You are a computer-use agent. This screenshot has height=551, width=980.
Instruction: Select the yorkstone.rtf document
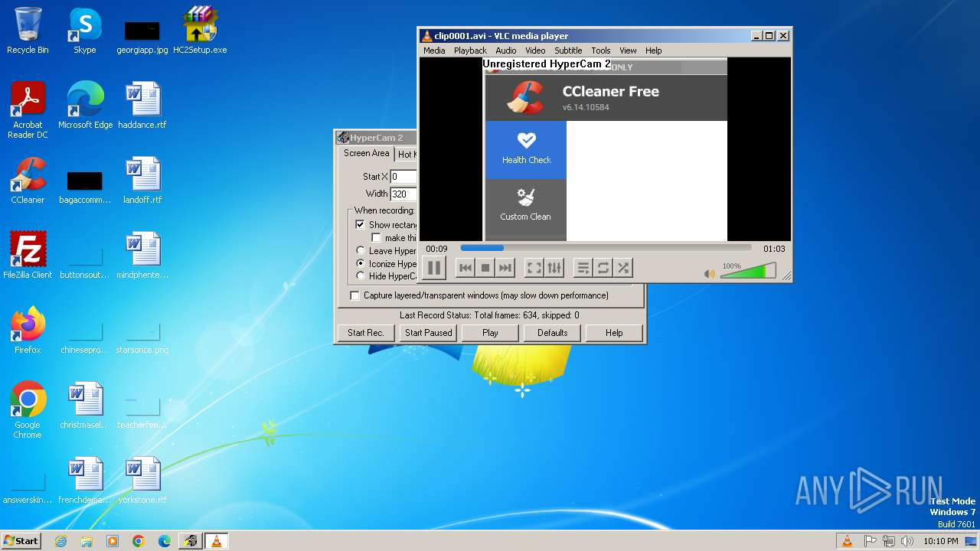tap(142, 481)
